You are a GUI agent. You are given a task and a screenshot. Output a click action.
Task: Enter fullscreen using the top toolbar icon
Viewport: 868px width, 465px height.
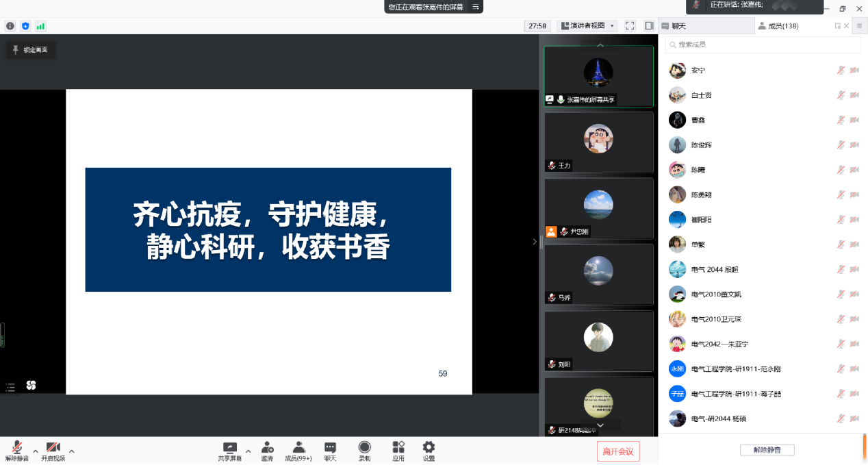(630, 26)
